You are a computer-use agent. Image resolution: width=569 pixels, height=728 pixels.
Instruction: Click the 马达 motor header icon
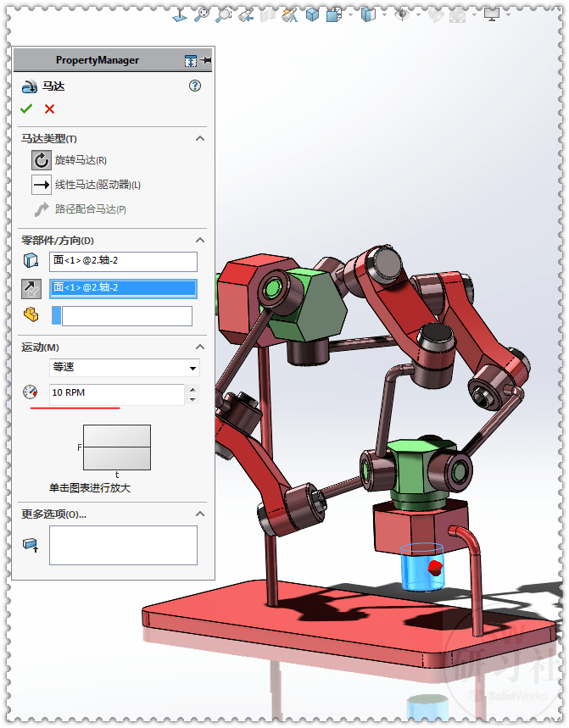pos(30,86)
